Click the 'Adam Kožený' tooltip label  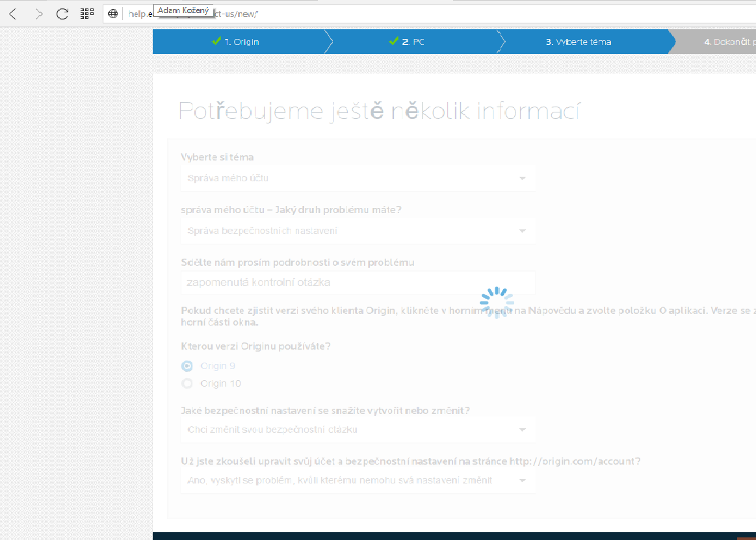click(185, 10)
